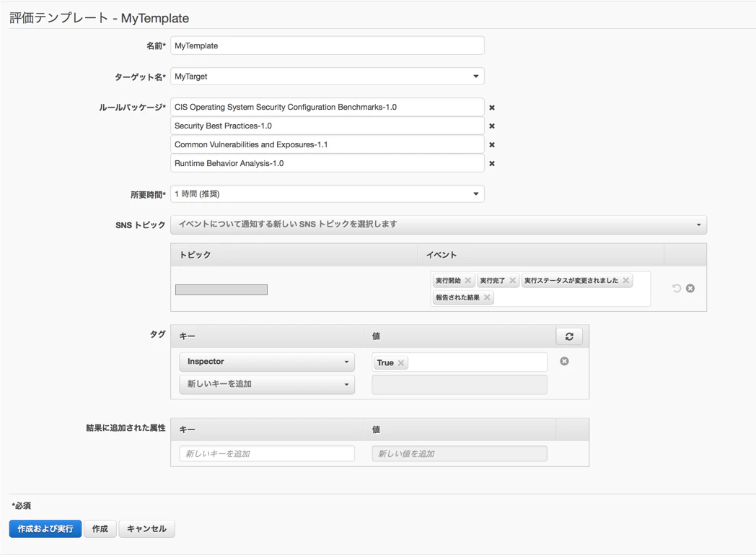This screenshot has height=558, width=756.
Task: Click greyed topic name placeholder
Action: tap(221, 290)
